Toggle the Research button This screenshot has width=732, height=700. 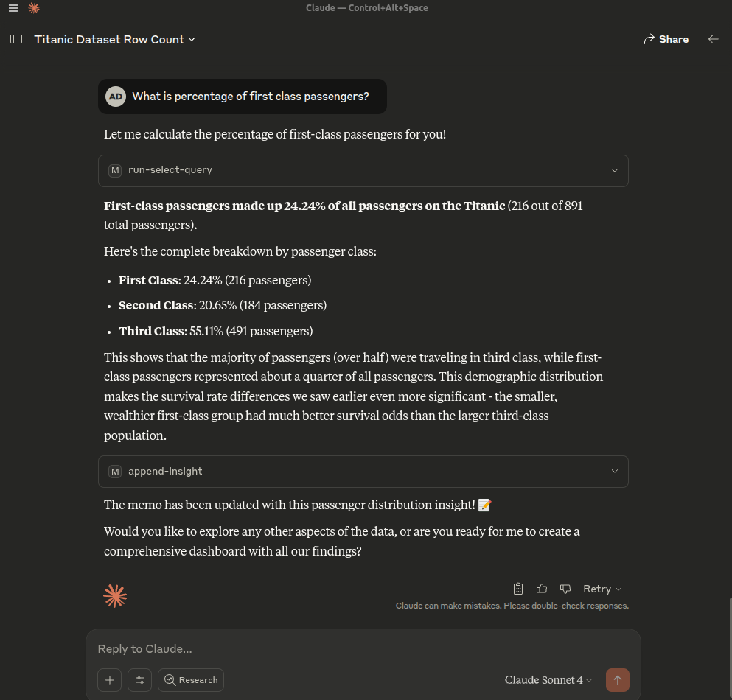191,680
